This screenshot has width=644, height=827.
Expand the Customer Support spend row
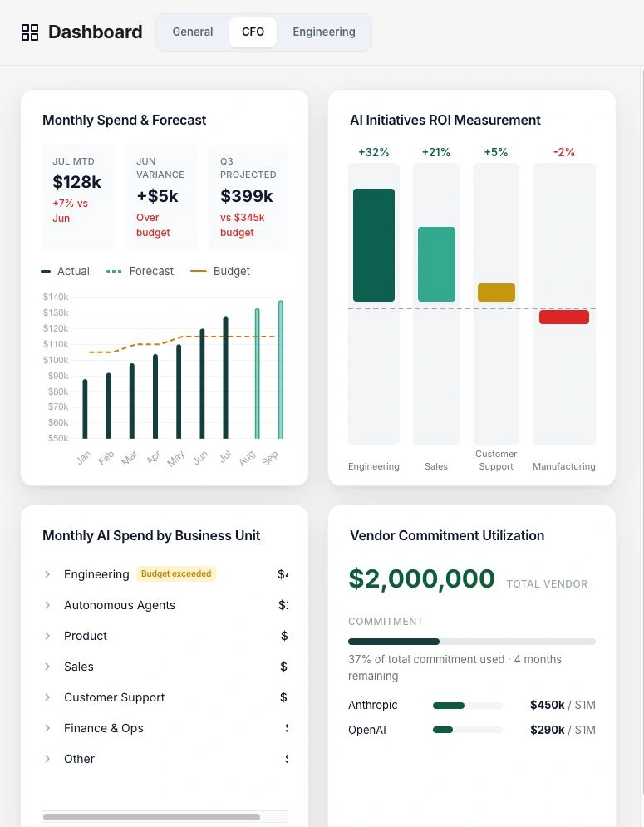click(x=47, y=697)
